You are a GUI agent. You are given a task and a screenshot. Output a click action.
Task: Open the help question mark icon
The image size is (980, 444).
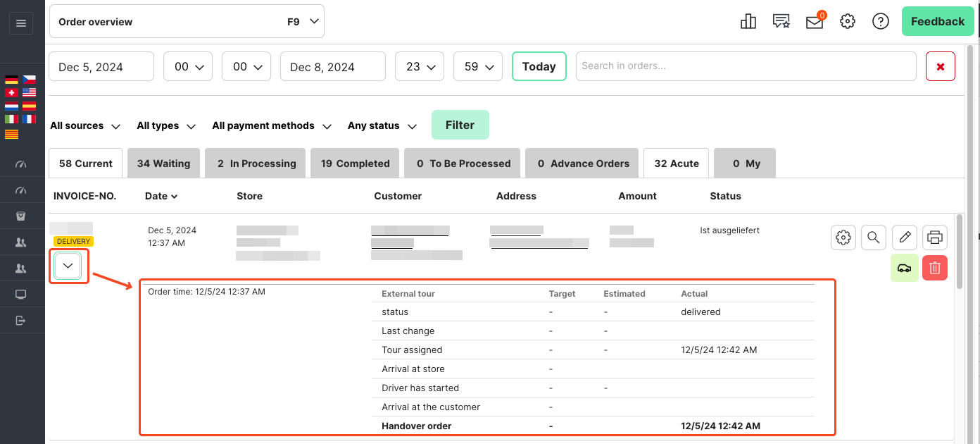(880, 22)
